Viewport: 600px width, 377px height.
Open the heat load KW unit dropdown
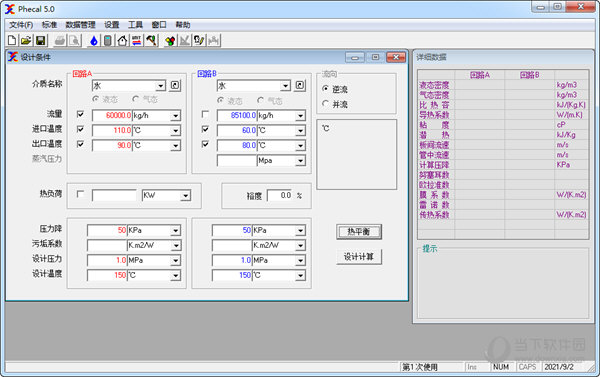(x=186, y=196)
